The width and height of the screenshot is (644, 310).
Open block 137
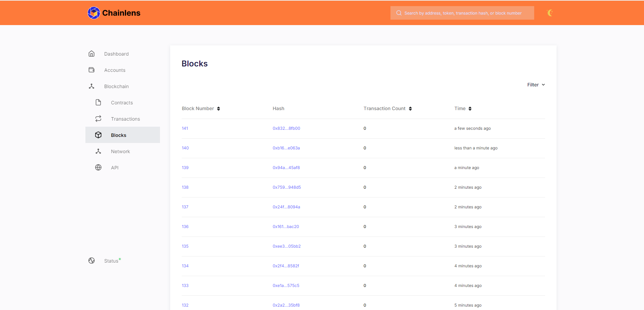[x=185, y=207]
